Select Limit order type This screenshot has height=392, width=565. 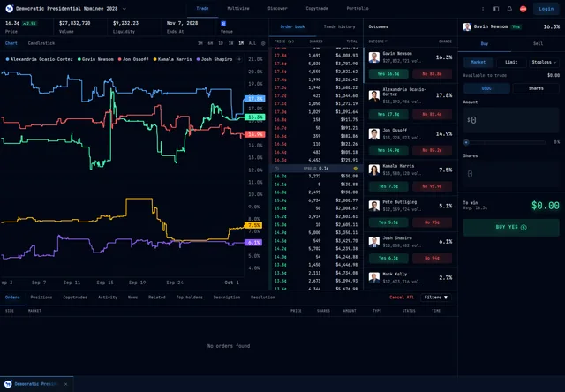511,62
